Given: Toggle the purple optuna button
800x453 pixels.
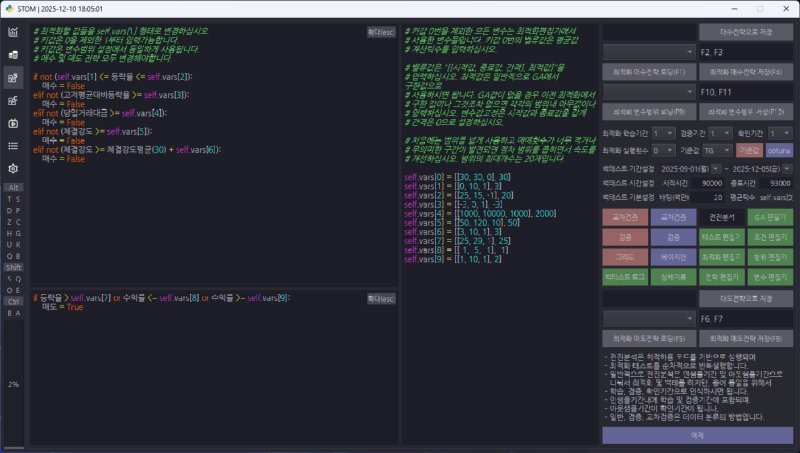Looking at the screenshot, I should pyautogui.click(x=780, y=150).
